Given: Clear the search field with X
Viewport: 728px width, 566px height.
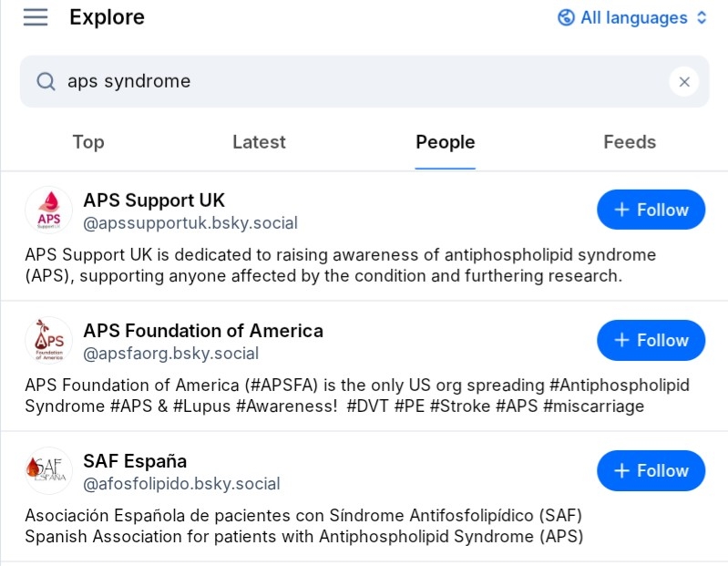Looking at the screenshot, I should [x=683, y=82].
